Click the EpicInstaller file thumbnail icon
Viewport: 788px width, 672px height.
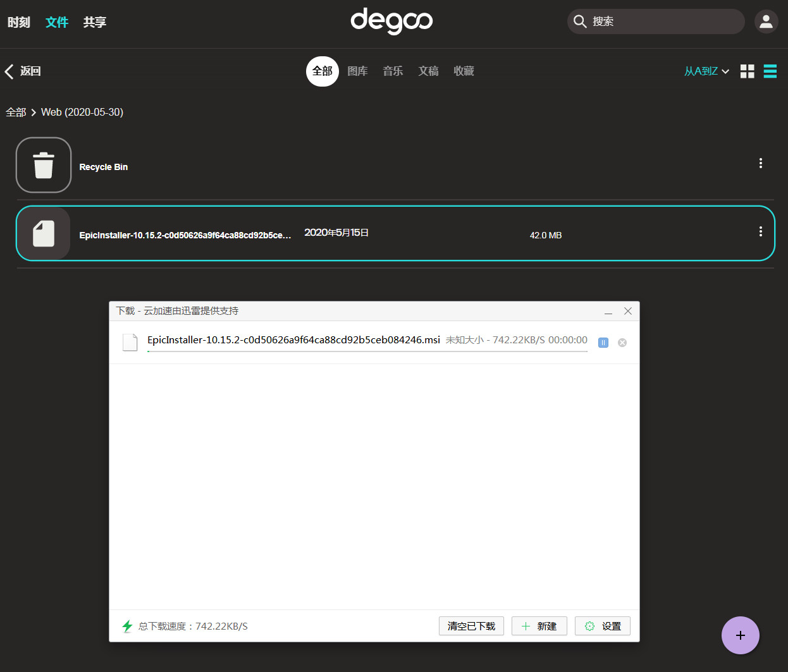[44, 233]
